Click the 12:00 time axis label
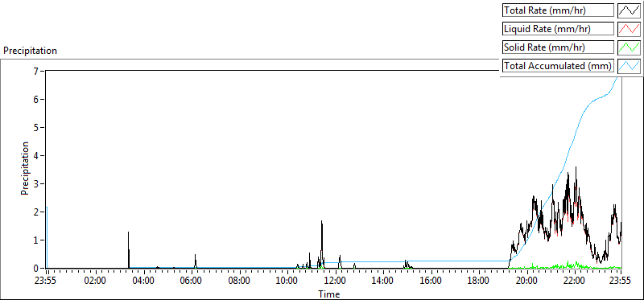Image resolution: width=644 pixels, height=300 pixels. click(335, 282)
